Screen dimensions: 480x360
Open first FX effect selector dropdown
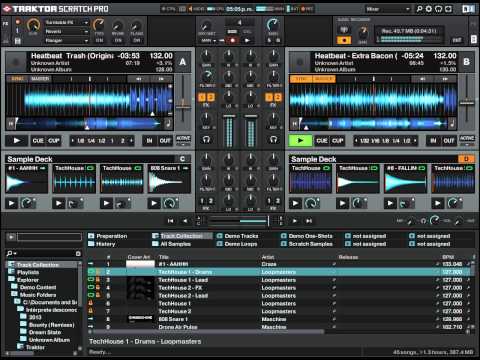point(67,22)
